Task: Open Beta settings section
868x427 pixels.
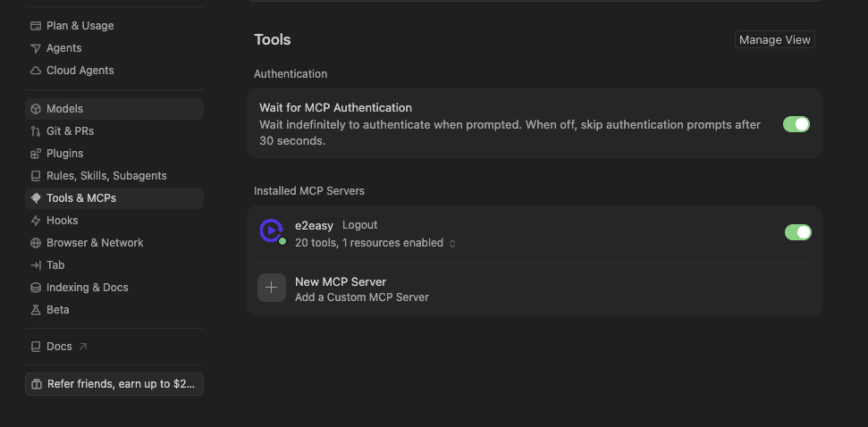Action: tap(114, 310)
